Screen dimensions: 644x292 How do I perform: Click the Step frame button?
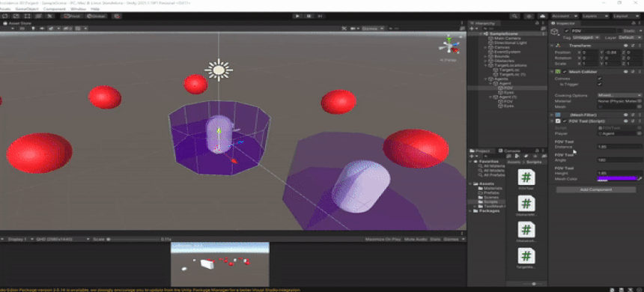tap(320, 16)
